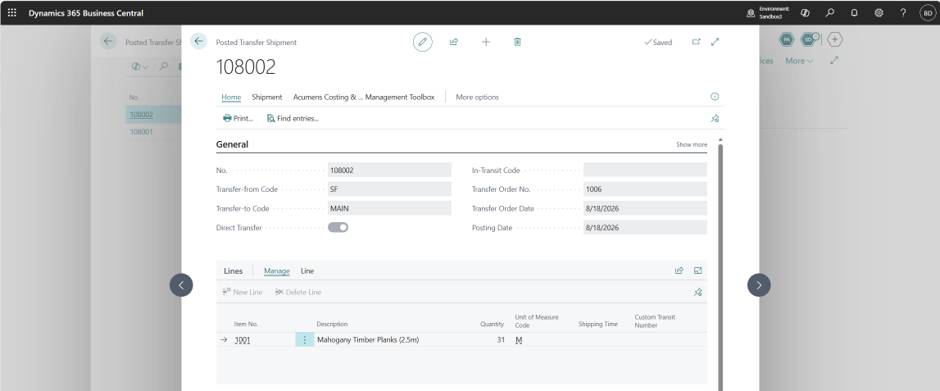The width and height of the screenshot is (940, 391).
Task: Open the app launcher waffle menu
Action: tap(12, 13)
